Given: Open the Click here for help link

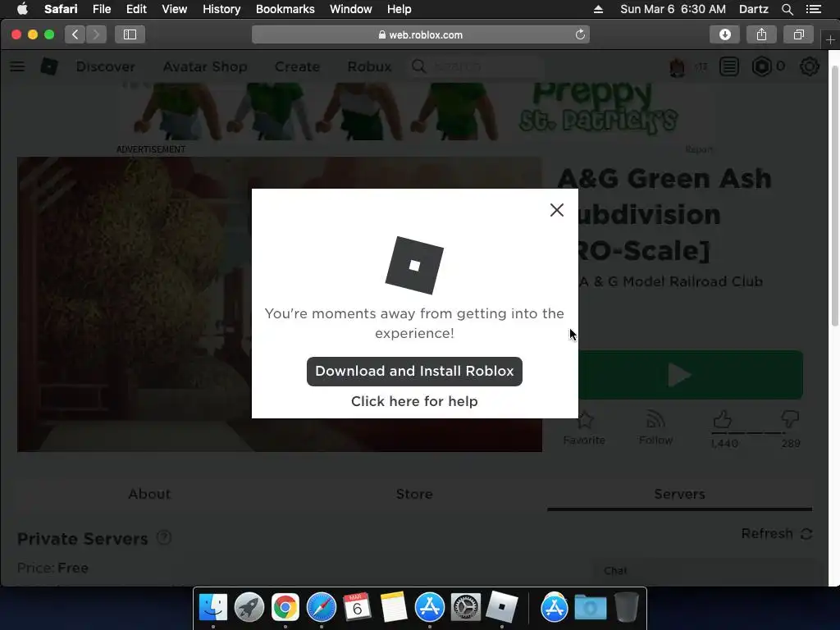Looking at the screenshot, I should (414, 401).
